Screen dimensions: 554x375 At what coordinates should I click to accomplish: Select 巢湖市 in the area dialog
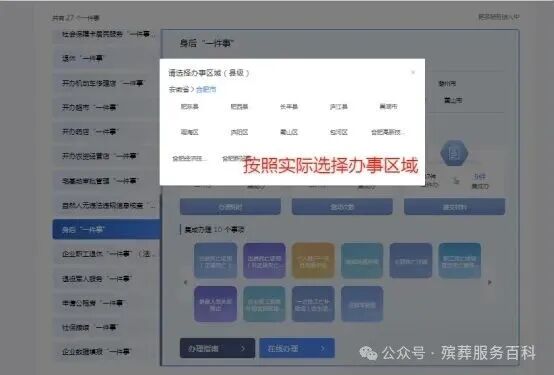(x=388, y=106)
